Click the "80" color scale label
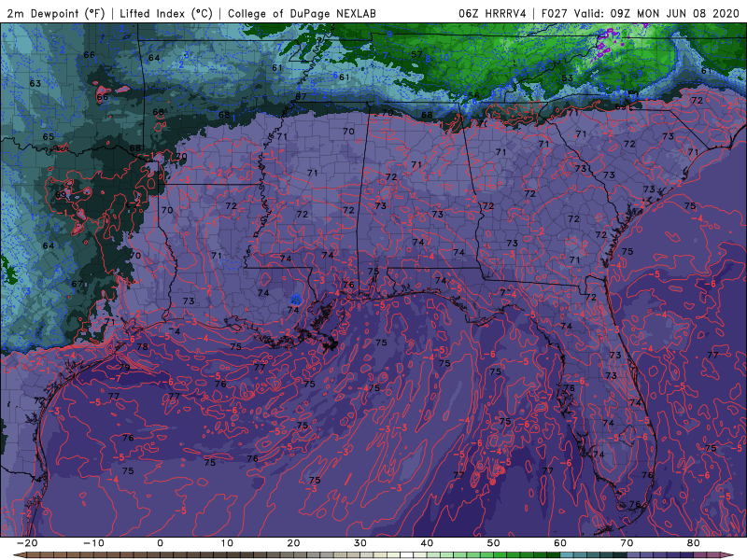747x560 pixels. point(694,543)
